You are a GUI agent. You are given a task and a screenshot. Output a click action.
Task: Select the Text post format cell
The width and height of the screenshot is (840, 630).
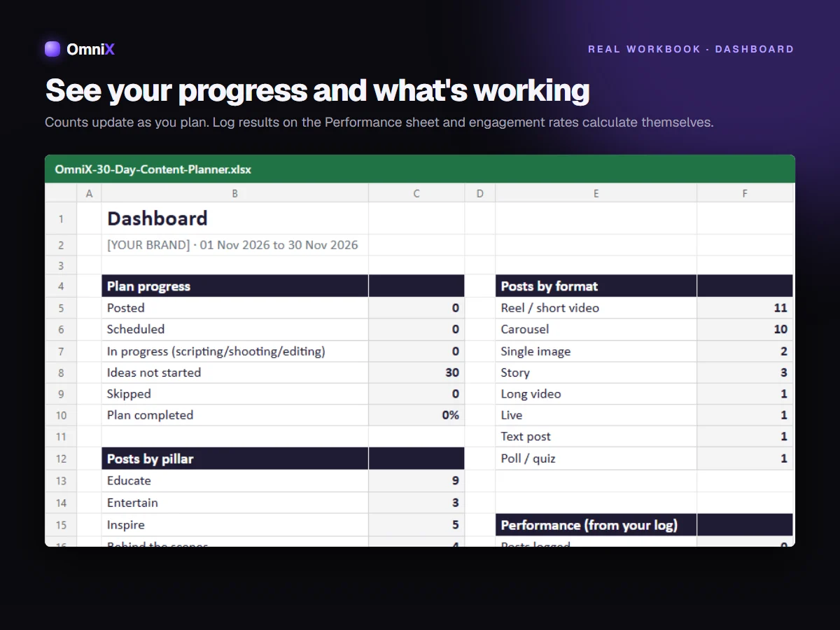(x=596, y=436)
